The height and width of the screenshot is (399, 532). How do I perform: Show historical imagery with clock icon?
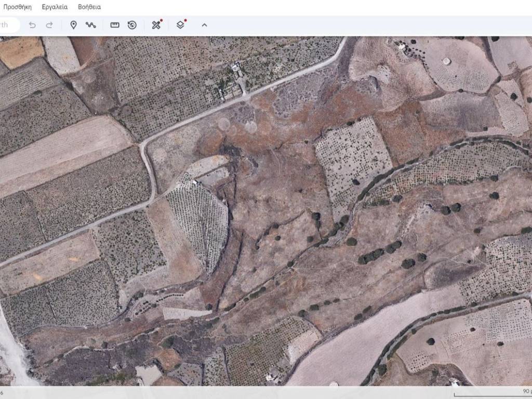(x=132, y=25)
